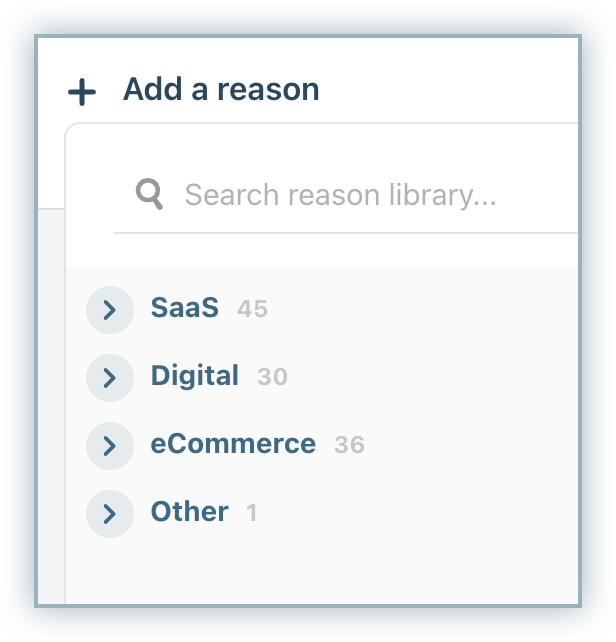The height and width of the screenshot is (642, 616).
Task: Select the SaaS category label
Action: tap(184, 308)
